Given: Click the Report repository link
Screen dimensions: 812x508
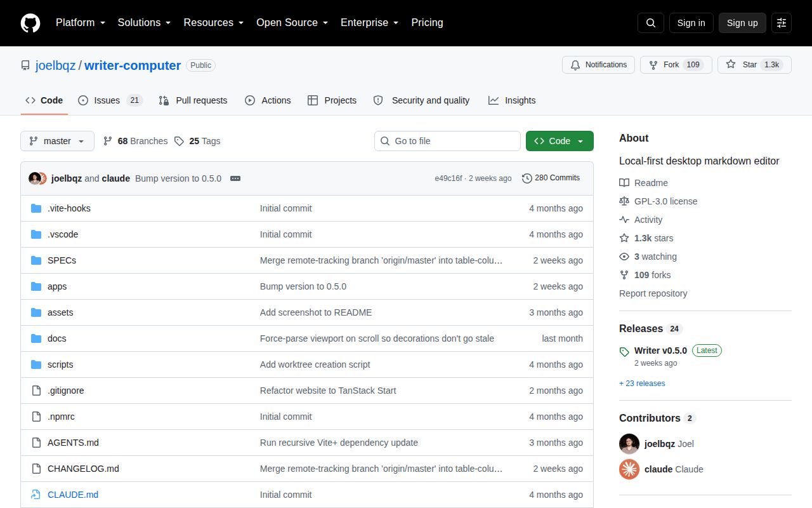Looking at the screenshot, I should pos(653,293).
